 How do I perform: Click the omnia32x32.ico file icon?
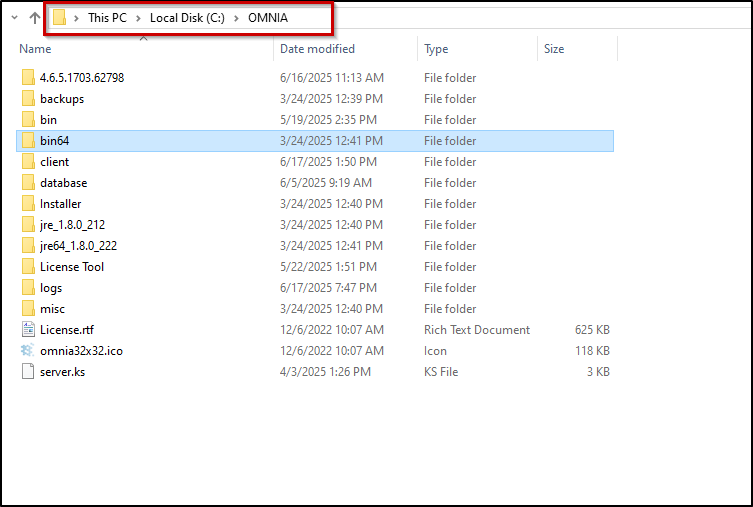point(28,351)
